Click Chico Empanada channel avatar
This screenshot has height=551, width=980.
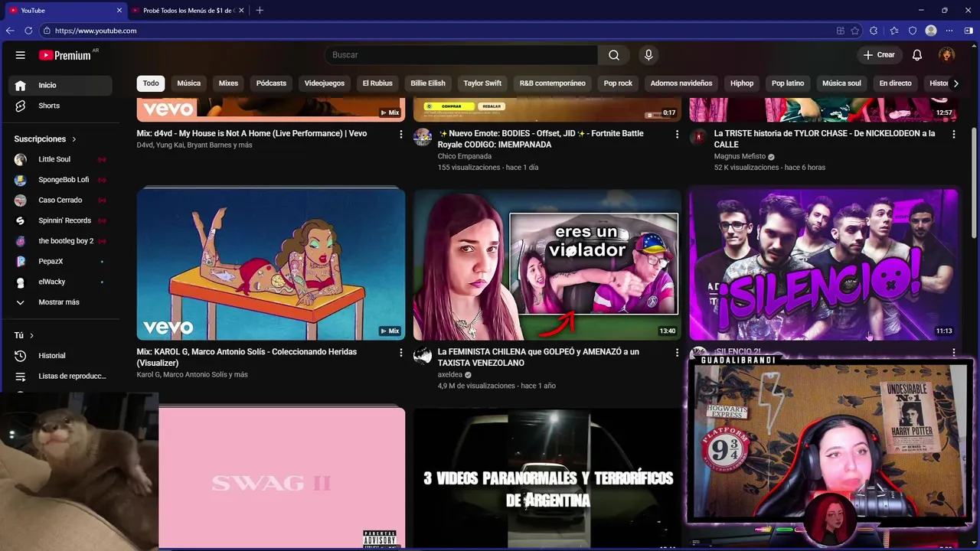[423, 137]
